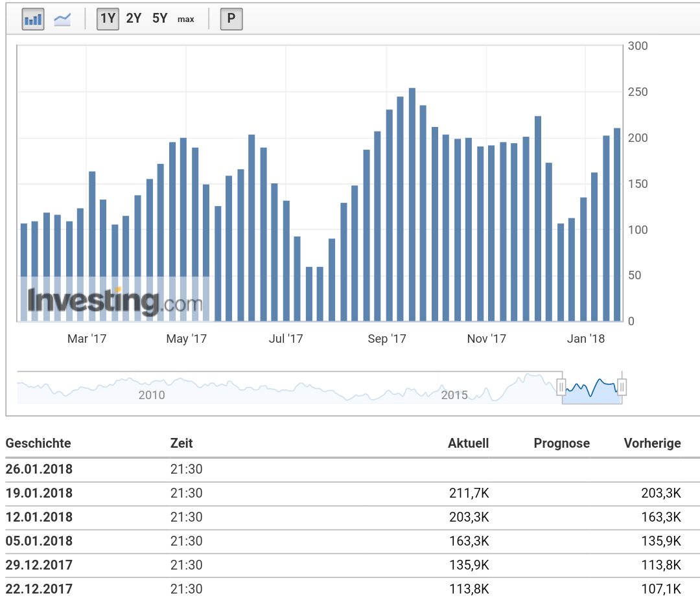Click the 211,7K actual value

[469, 493]
